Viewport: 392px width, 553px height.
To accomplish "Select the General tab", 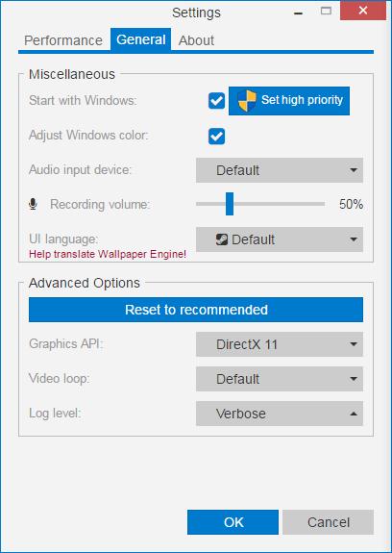I will [141, 39].
